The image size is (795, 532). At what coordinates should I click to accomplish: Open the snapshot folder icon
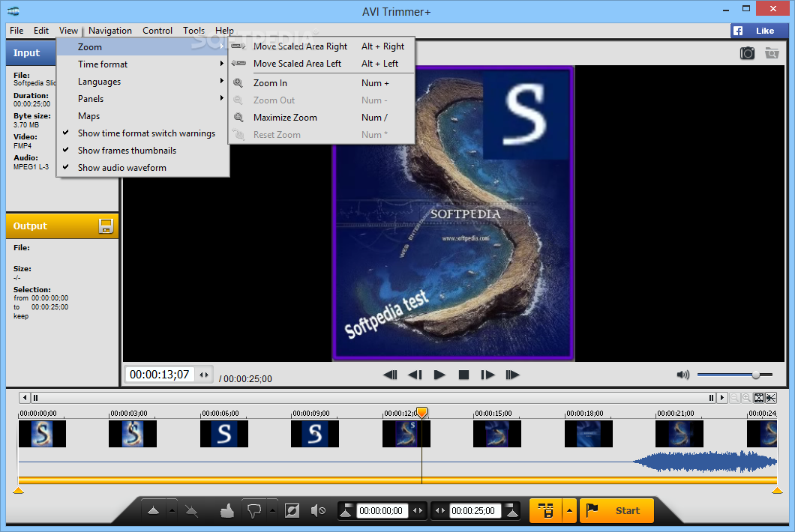tap(772, 52)
